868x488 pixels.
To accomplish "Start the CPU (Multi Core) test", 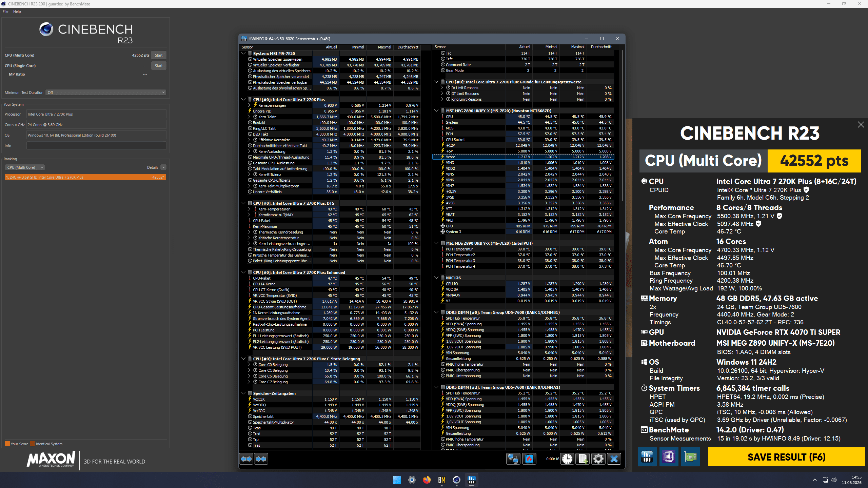I will (159, 55).
